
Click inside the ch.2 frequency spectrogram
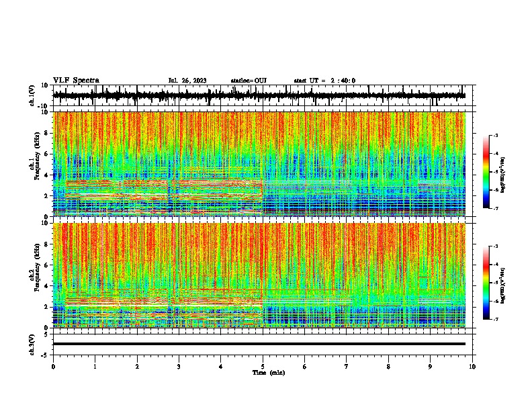(x=259, y=275)
